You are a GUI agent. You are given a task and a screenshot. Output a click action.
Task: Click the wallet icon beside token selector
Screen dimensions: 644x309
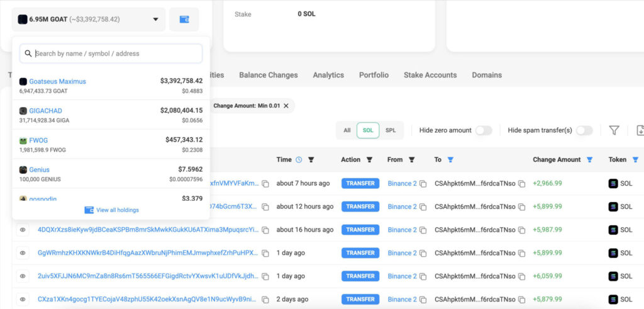pos(184,20)
